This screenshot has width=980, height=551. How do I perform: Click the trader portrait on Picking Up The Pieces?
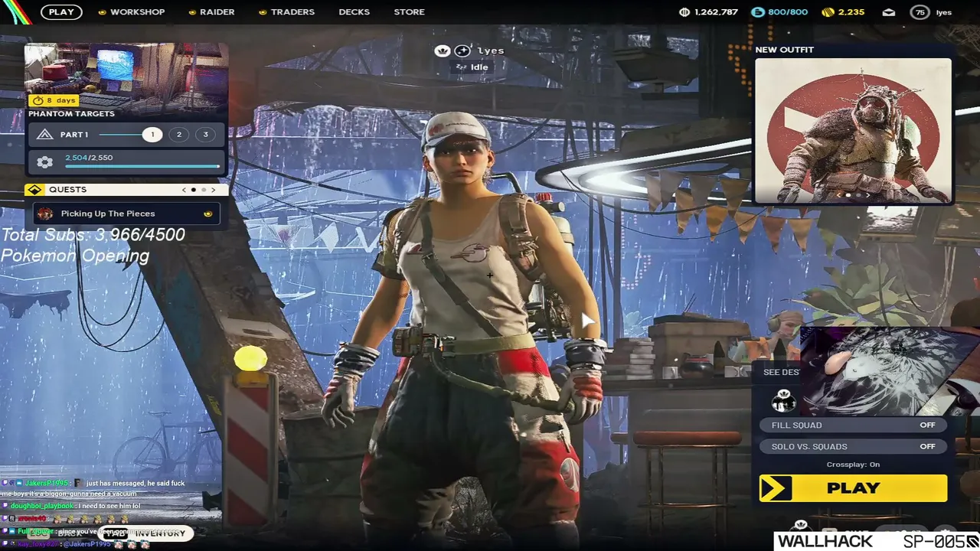[45, 214]
